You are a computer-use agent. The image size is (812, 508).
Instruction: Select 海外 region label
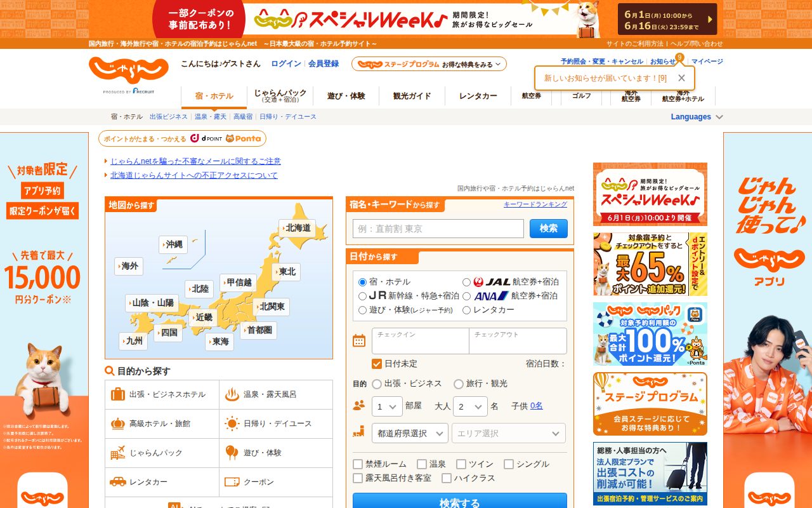[129, 266]
